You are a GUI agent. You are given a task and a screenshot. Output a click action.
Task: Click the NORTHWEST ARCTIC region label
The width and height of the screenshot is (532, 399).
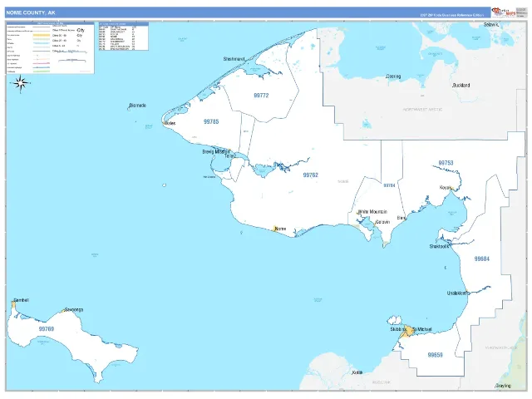[x=422, y=110]
